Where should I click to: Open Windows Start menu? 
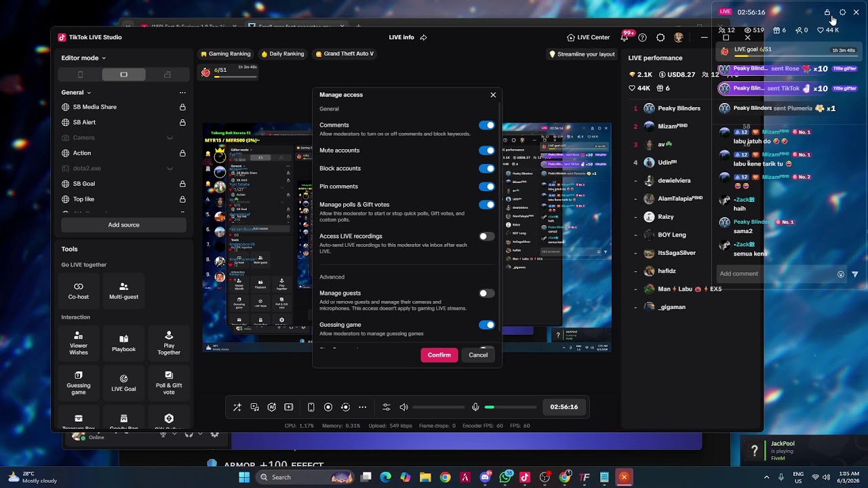click(244, 477)
